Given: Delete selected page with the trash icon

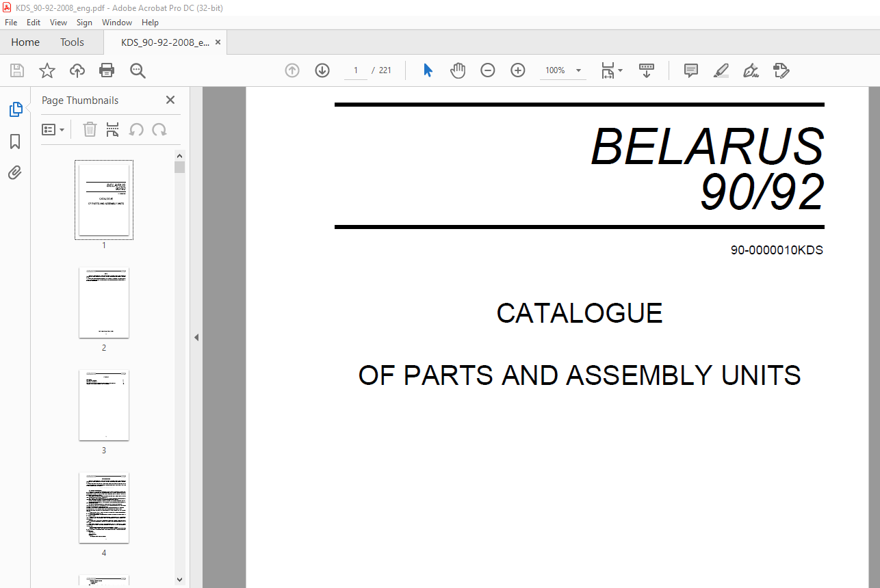Looking at the screenshot, I should click(x=90, y=129).
